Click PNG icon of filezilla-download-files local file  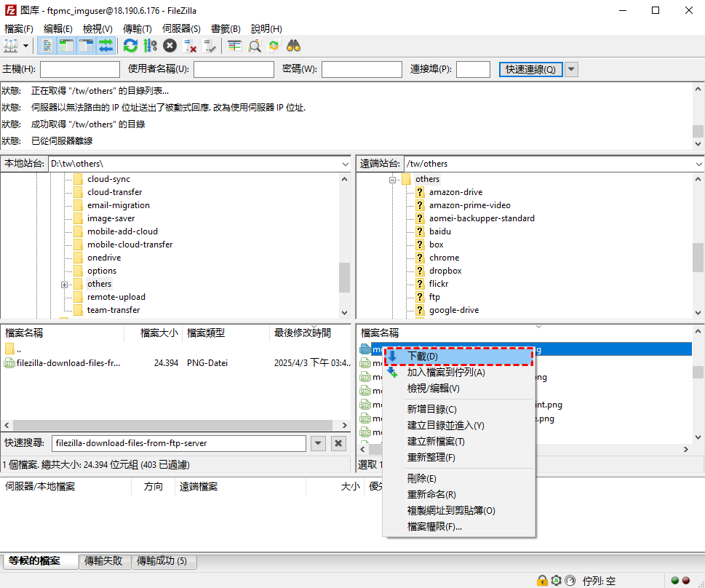pos(9,363)
